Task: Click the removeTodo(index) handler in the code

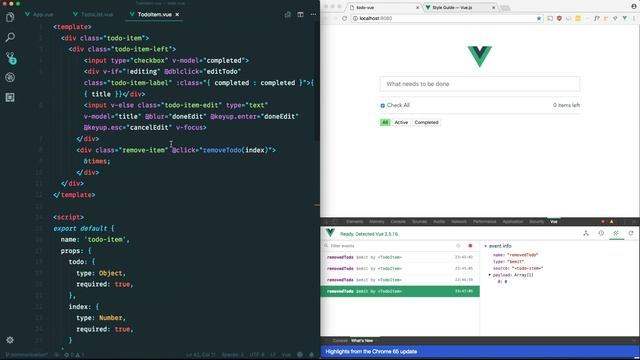Action: click(236, 150)
